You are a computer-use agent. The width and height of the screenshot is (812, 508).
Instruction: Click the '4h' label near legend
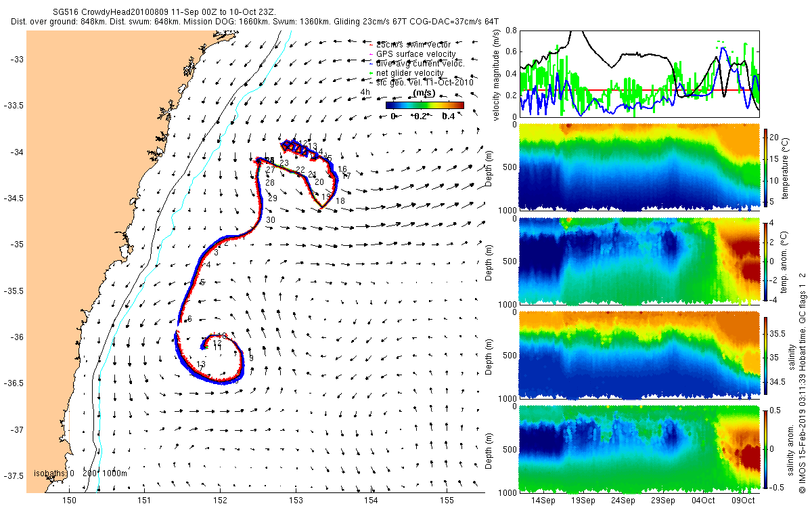365,92
